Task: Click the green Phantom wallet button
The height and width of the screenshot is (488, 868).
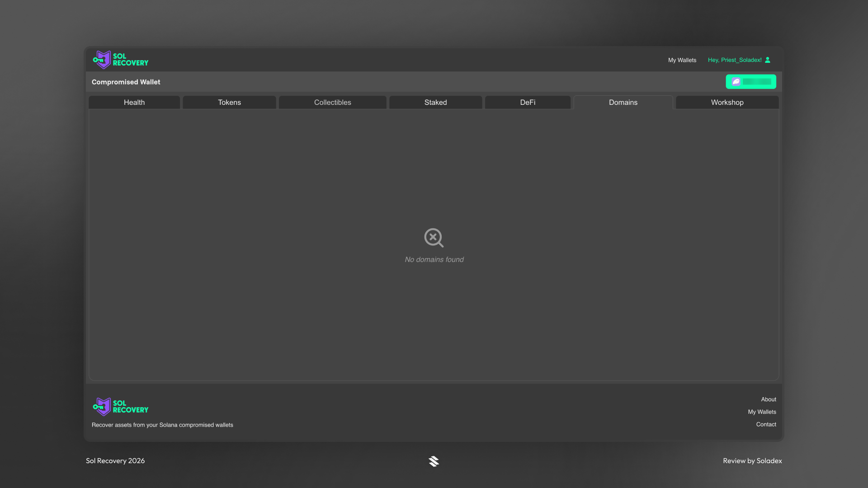Action: point(750,82)
